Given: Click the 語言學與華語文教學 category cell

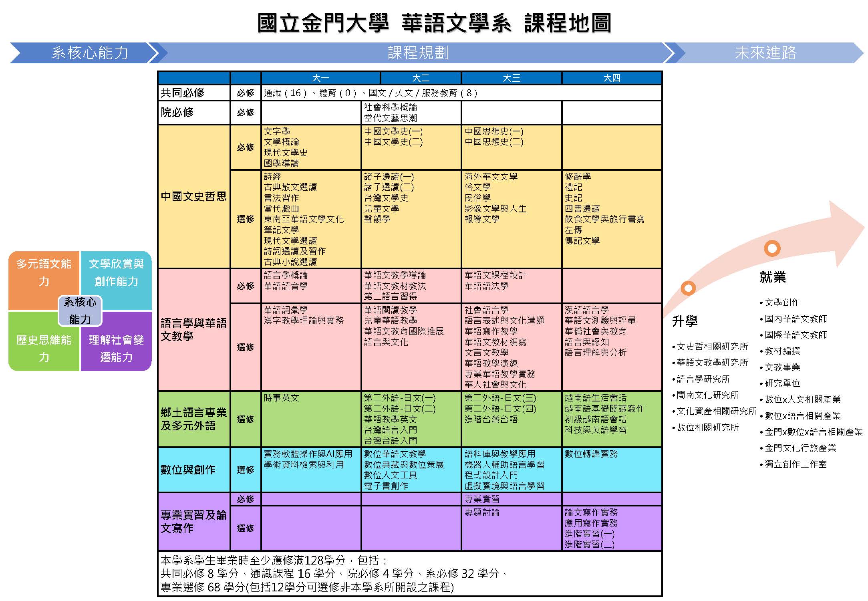Looking at the screenshot, I should 194,329.
